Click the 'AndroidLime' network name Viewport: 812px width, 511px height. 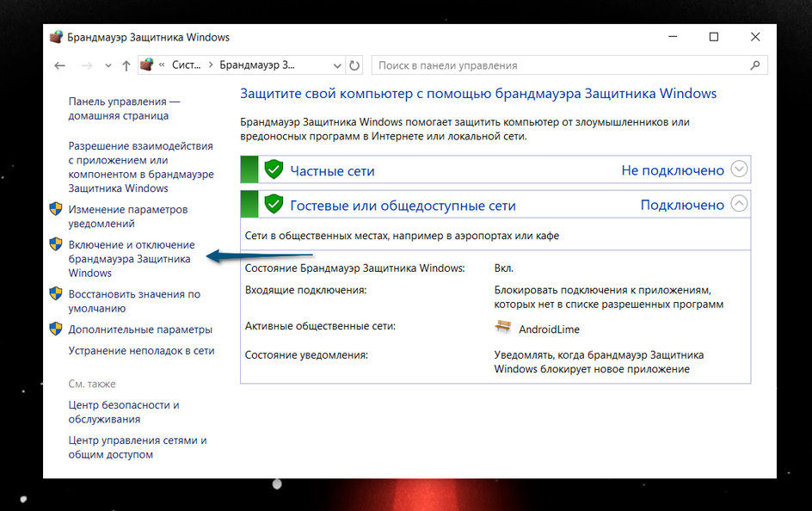coord(549,329)
